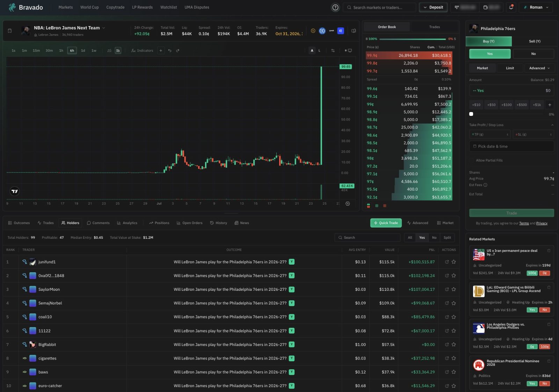Add +$100 to the amount

[506, 105]
